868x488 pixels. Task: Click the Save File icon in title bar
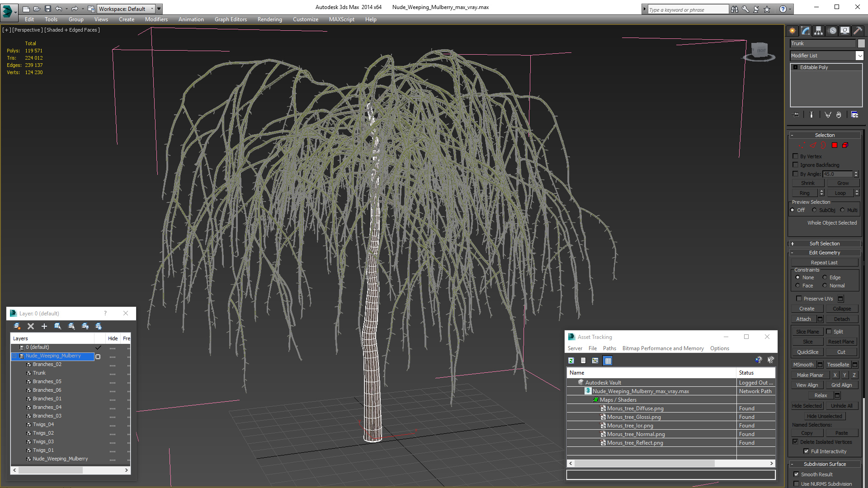(47, 9)
